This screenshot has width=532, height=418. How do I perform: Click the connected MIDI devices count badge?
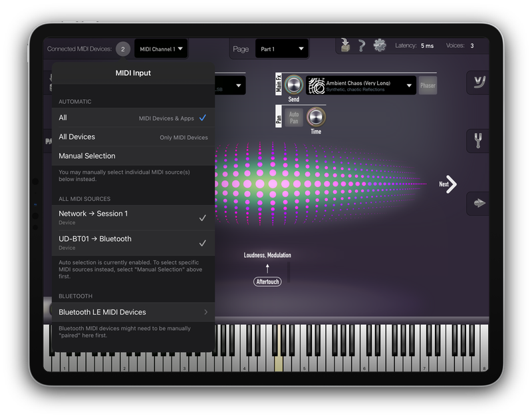point(123,49)
